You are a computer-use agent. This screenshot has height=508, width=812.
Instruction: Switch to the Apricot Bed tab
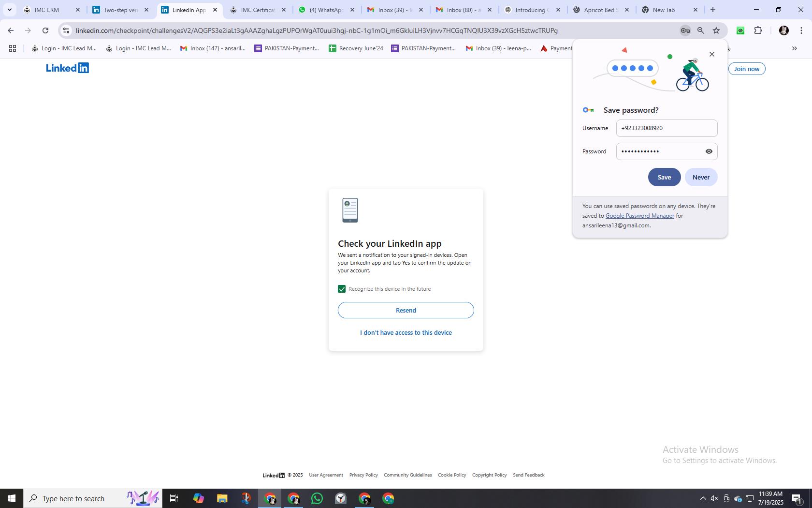[601, 10]
